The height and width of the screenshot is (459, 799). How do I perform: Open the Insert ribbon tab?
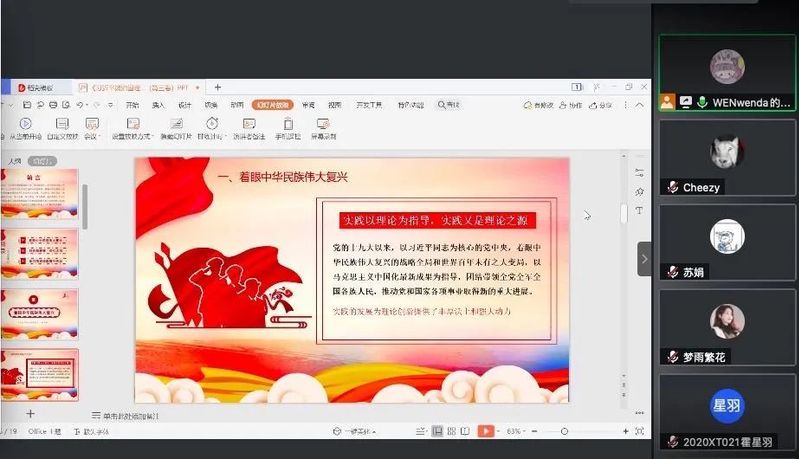click(158, 104)
